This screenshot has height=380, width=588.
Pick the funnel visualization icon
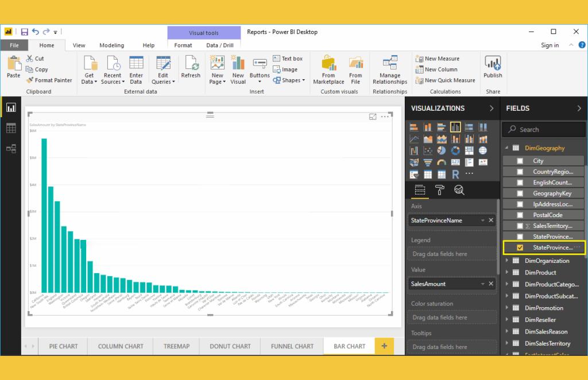(428, 162)
